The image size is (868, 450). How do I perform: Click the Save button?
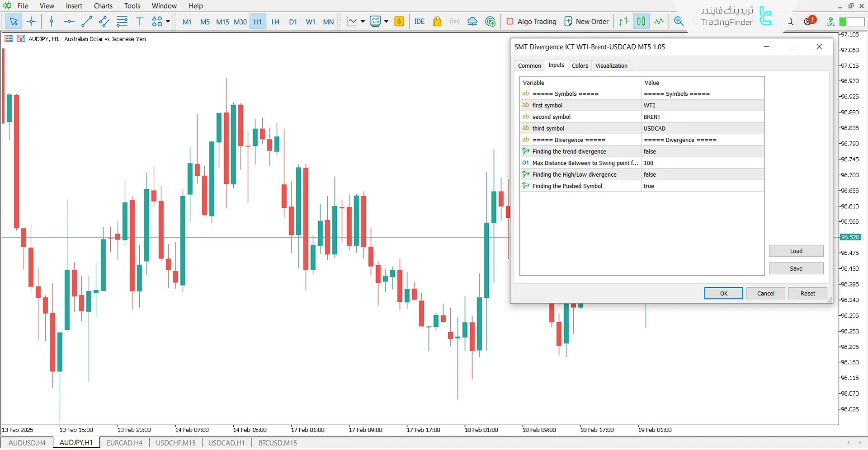click(796, 268)
